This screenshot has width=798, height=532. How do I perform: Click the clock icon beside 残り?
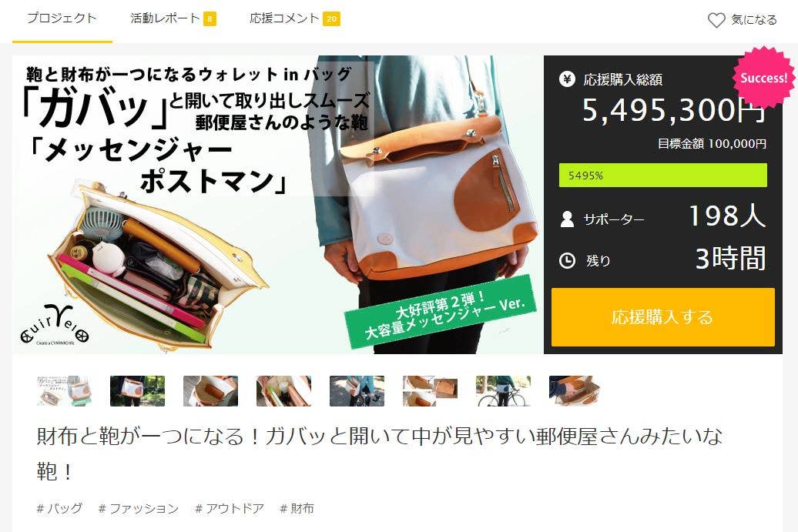point(567,261)
